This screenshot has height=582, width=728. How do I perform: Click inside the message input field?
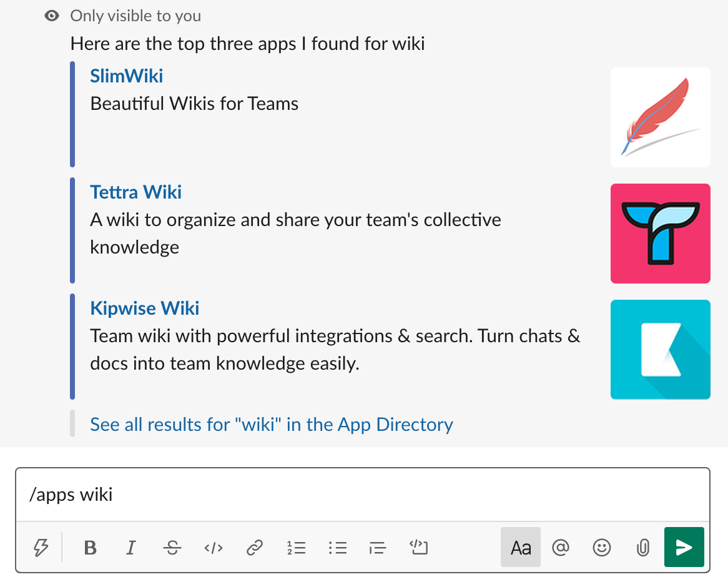point(312,494)
